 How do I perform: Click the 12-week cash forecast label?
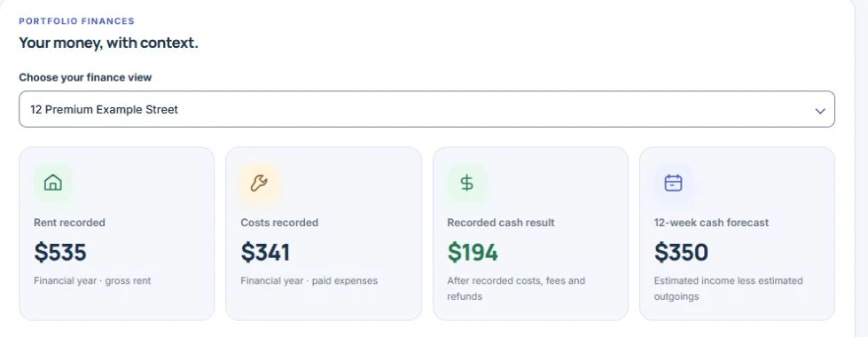pyautogui.click(x=711, y=223)
